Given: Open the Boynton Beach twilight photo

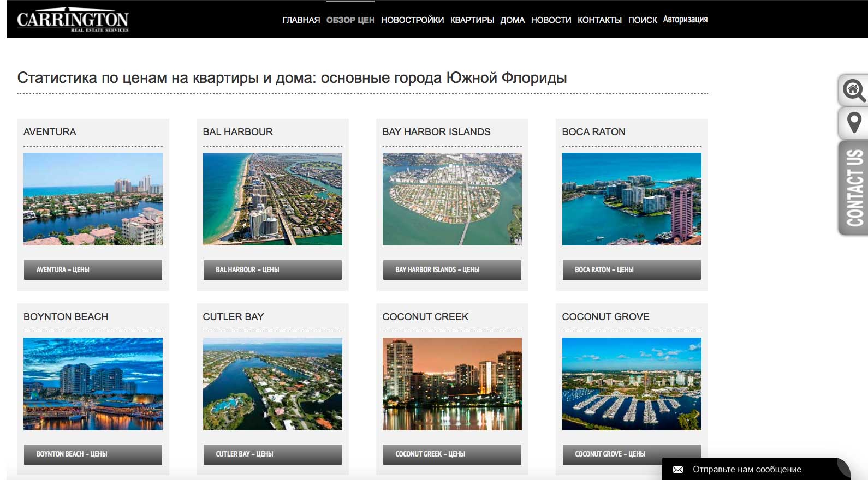Looking at the screenshot, I should (x=93, y=384).
